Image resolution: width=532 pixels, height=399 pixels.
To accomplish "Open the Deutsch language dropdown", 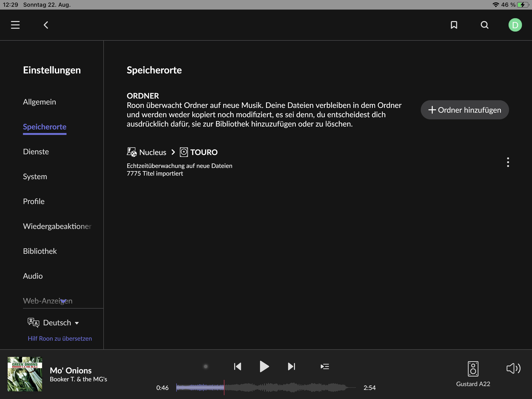I will click(61, 322).
